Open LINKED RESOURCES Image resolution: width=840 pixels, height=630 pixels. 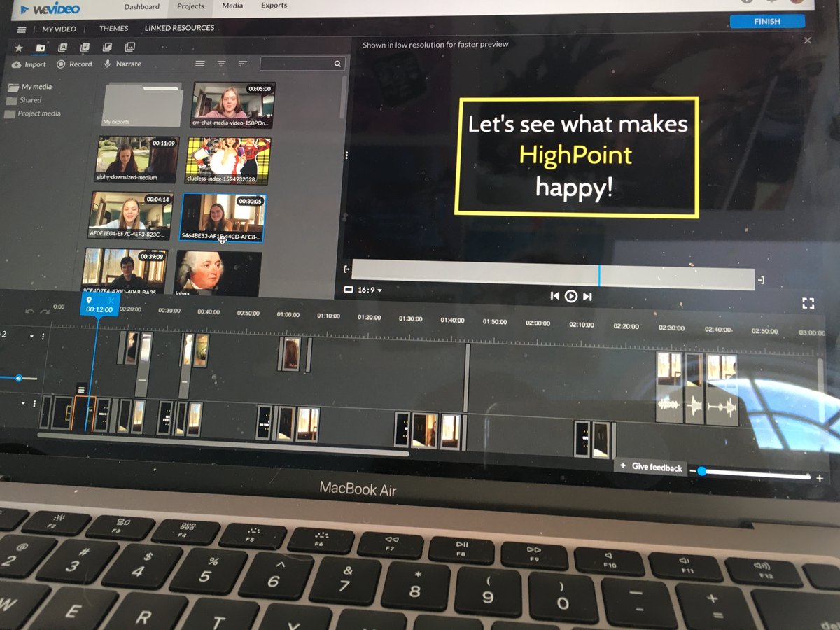[x=179, y=28]
